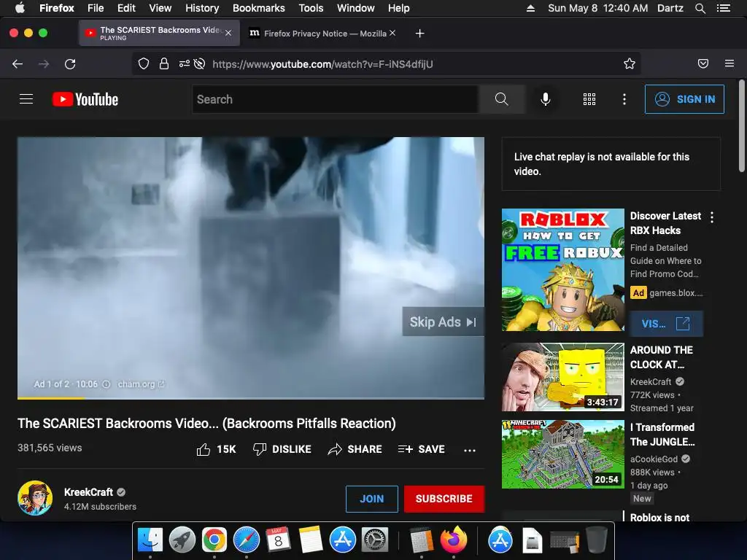Open the Bookmarks menu
This screenshot has height=560, width=747.
pos(259,8)
